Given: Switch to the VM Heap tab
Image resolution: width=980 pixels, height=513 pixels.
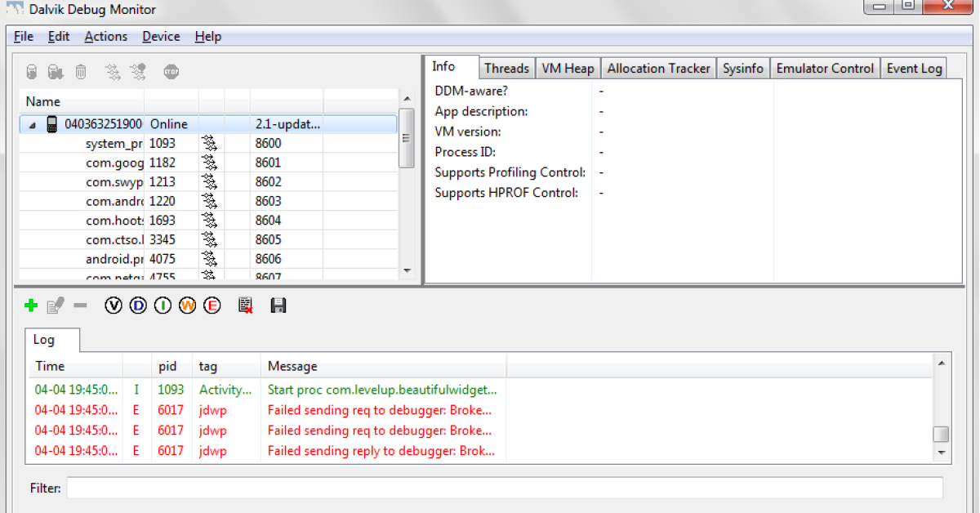Looking at the screenshot, I should [x=568, y=69].
